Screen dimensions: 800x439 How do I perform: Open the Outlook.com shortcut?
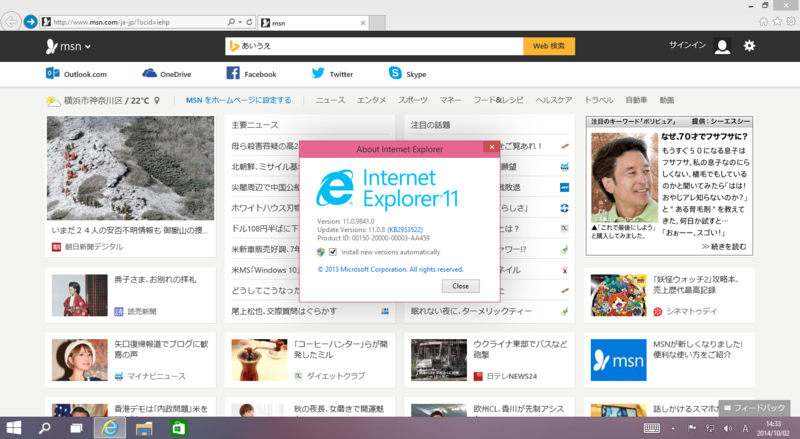77,74
